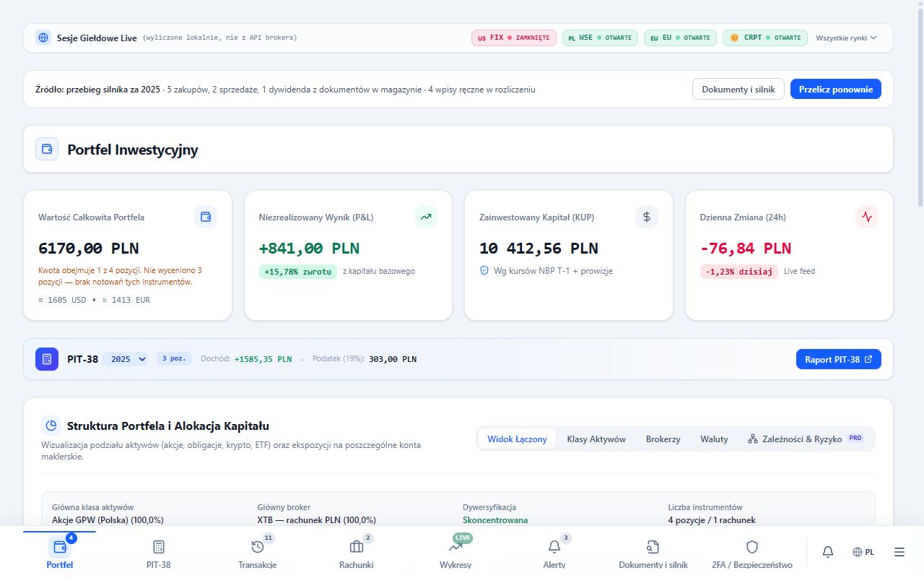Open Alerty bell icon with badge
Image resolution: width=924 pixels, height=578 pixels.
point(554,547)
